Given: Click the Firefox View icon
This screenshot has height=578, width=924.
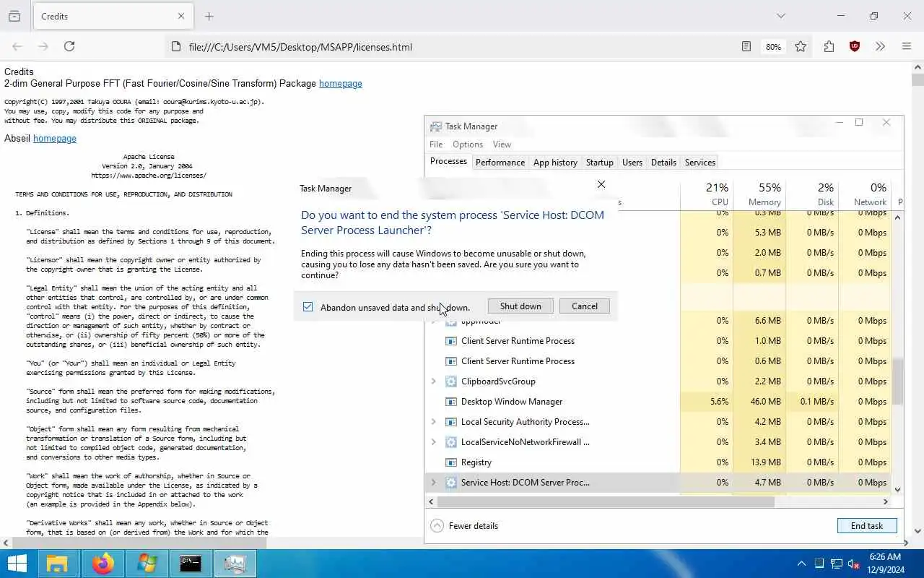Looking at the screenshot, I should tap(14, 16).
